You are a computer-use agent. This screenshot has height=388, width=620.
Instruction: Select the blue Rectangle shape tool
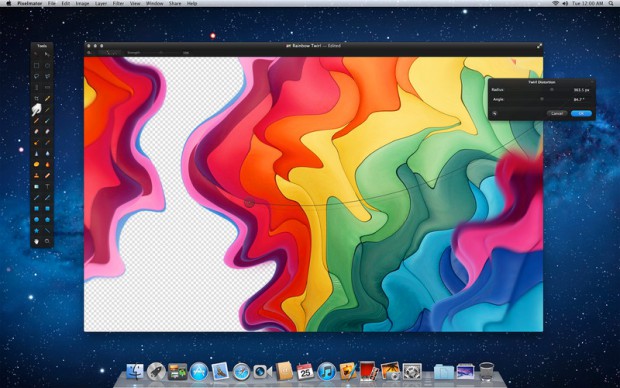click(x=36, y=208)
